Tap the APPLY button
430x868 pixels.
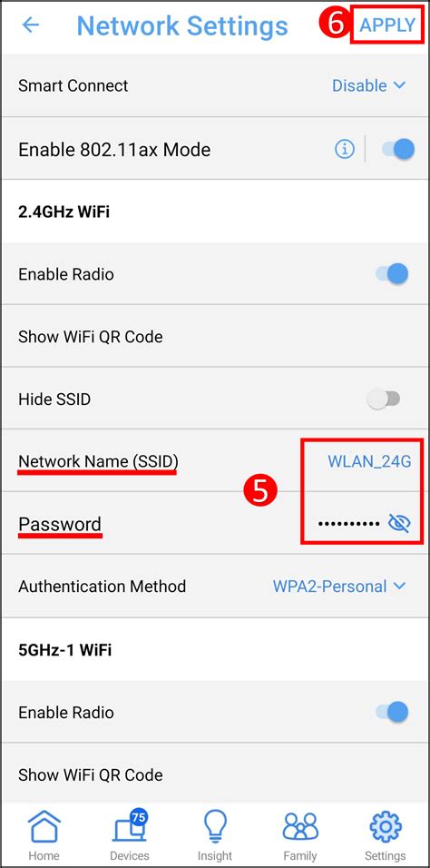coord(387,25)
